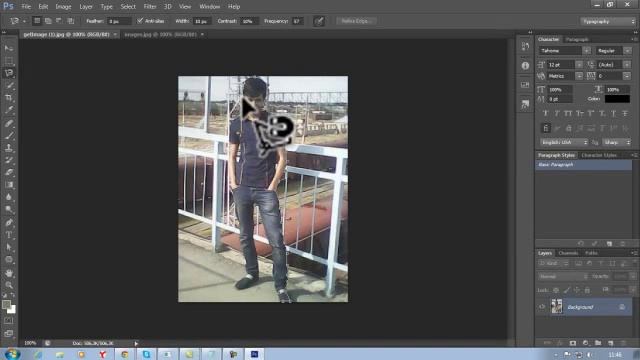The image size is (640, 360).
Task: Select the Clone Stamp tool
Action: click(9, 148)
